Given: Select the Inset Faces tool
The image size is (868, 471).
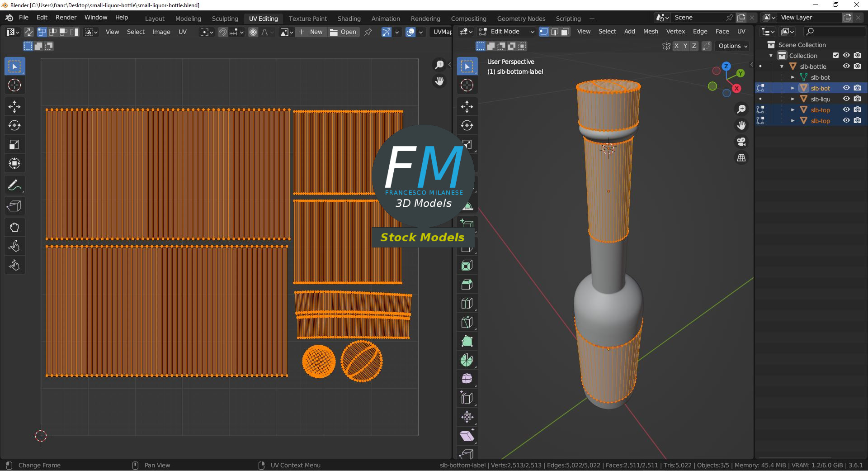Looking at the screenshot, I should [467, 266].
